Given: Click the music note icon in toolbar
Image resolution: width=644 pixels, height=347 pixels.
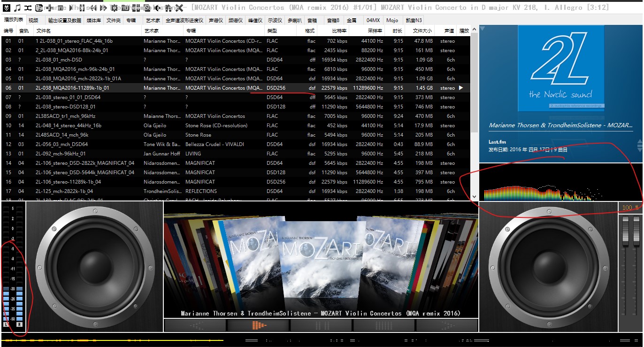Looking at the screenshot, I should (x=17, y=8).
